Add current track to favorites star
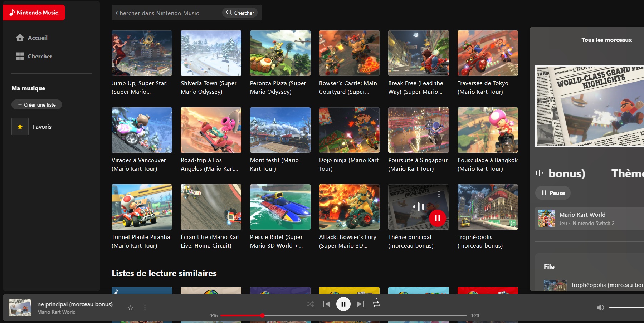 [131, 308]
